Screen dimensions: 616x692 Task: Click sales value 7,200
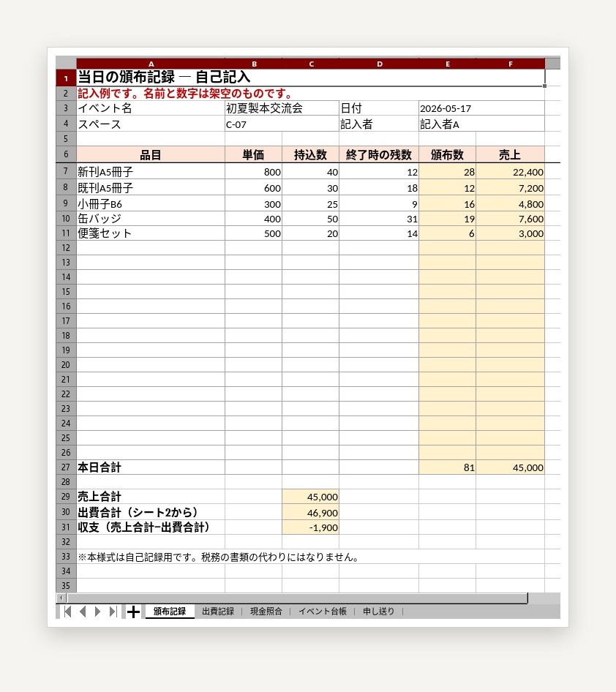[x=511, y=187]
